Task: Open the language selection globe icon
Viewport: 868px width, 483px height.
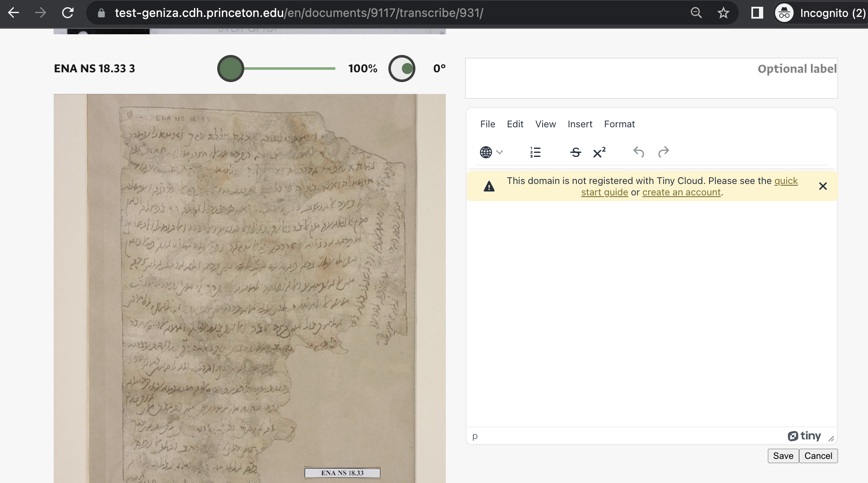Action: coord(485,152)
